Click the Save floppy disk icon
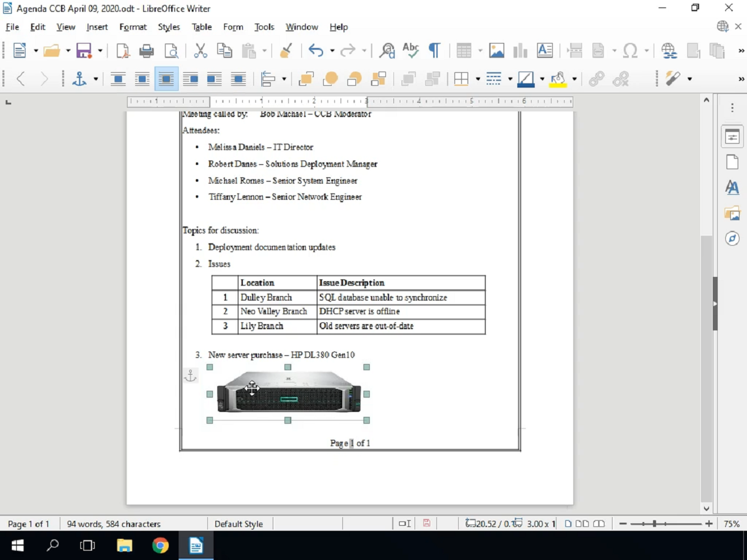Image resolution: width=747 pixels, height=560 pixels. (83, 50)
